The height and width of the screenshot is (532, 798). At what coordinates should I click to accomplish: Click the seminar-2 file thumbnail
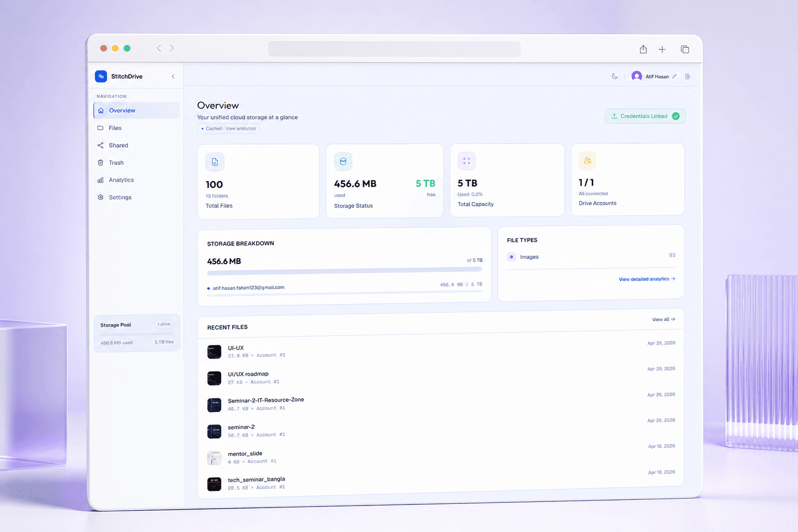click(214, 431)
